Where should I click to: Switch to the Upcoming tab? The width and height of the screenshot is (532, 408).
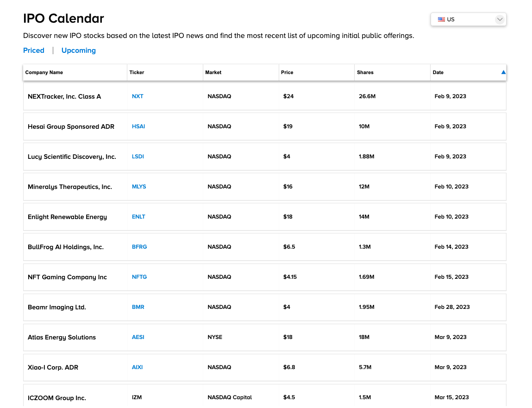point(78,50)
